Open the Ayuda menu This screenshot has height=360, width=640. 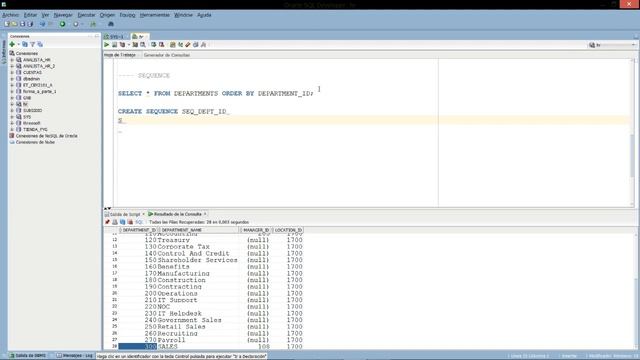[x=204, y=15]
